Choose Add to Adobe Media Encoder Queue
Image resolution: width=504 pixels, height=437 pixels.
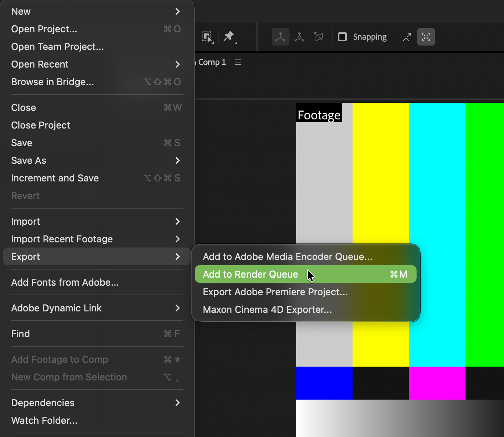[306, 257]
